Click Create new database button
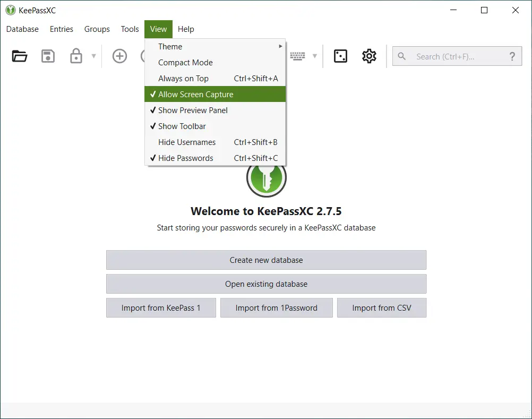 pos(267,260)
